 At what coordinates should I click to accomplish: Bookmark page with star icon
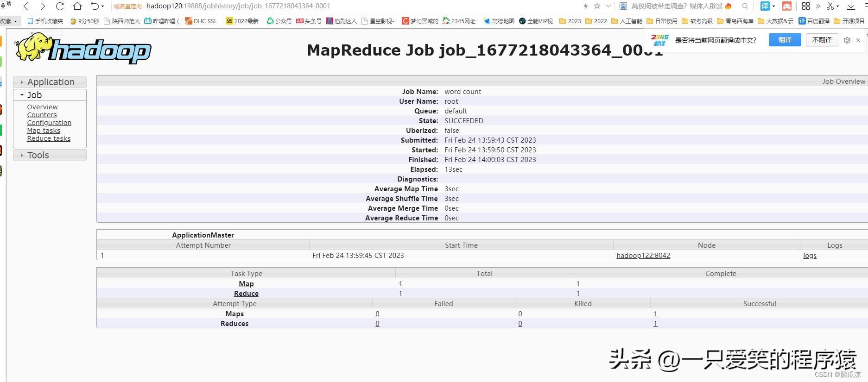point(597,6)
